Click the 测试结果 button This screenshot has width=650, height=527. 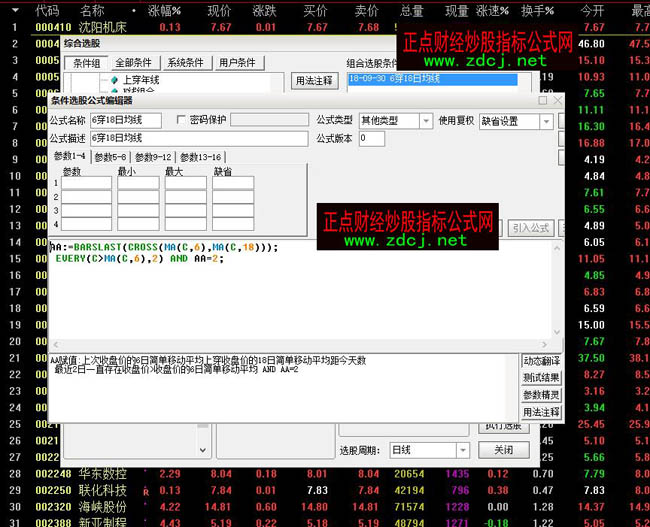pos(541,377)
